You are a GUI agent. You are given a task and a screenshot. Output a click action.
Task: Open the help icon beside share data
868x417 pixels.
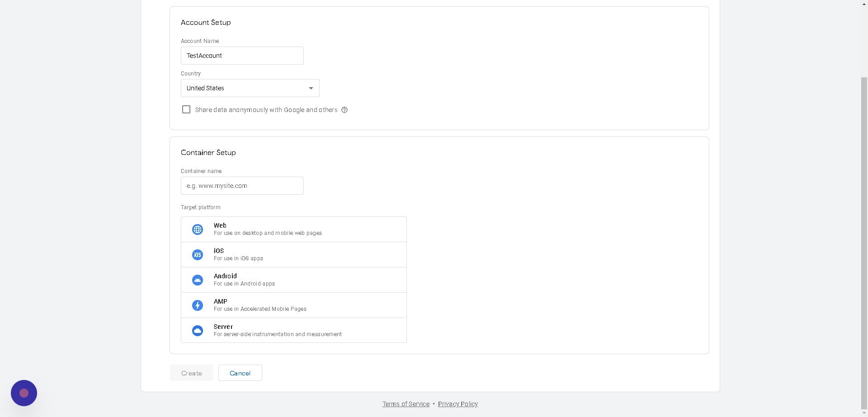coord(344,110)
